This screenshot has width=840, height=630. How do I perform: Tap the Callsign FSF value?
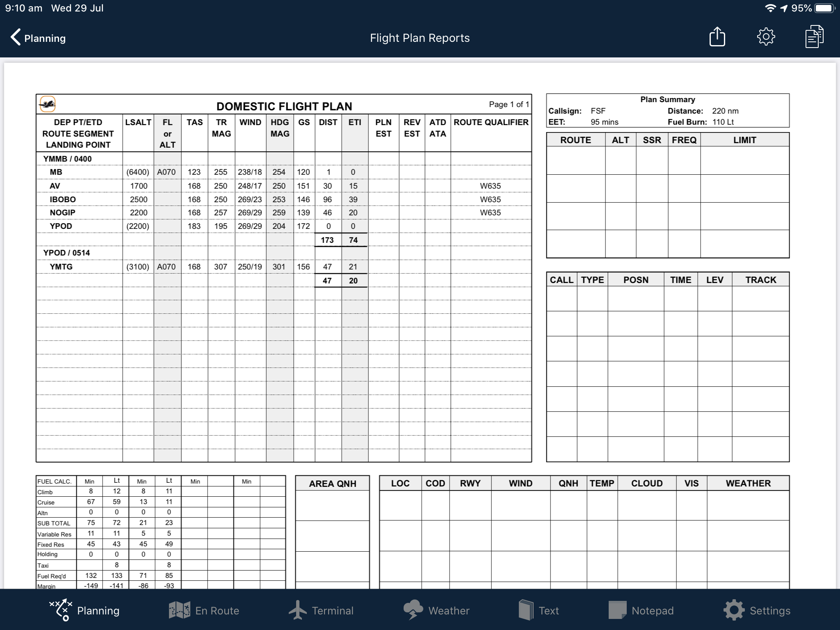(x=598, y=111)
